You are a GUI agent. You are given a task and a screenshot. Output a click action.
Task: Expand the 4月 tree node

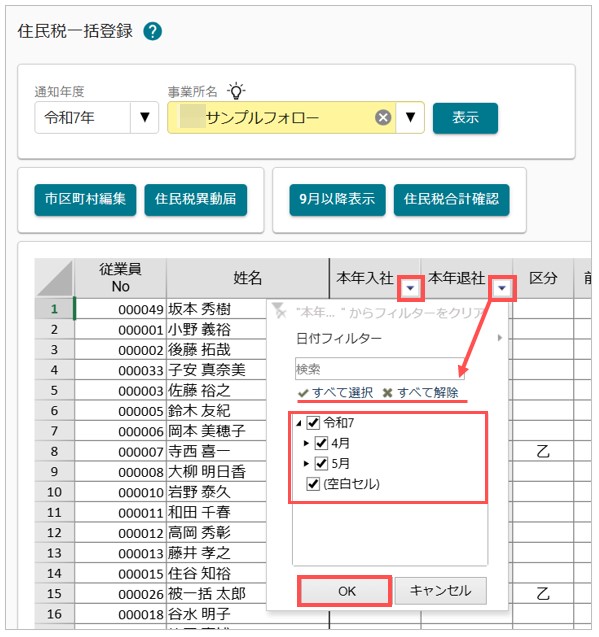(x=306, y=443)
